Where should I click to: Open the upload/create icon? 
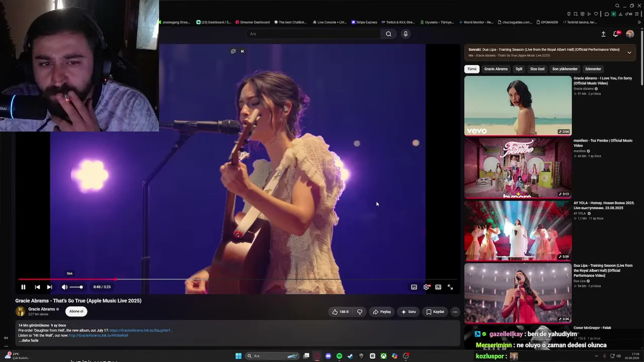(603, 34)
